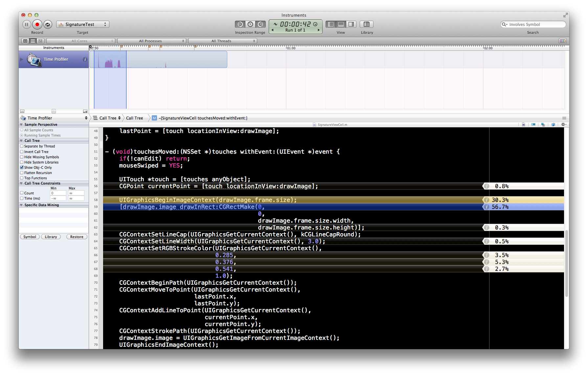Uncheck Show Obj-C Only checkbox

tap(22, 167)
